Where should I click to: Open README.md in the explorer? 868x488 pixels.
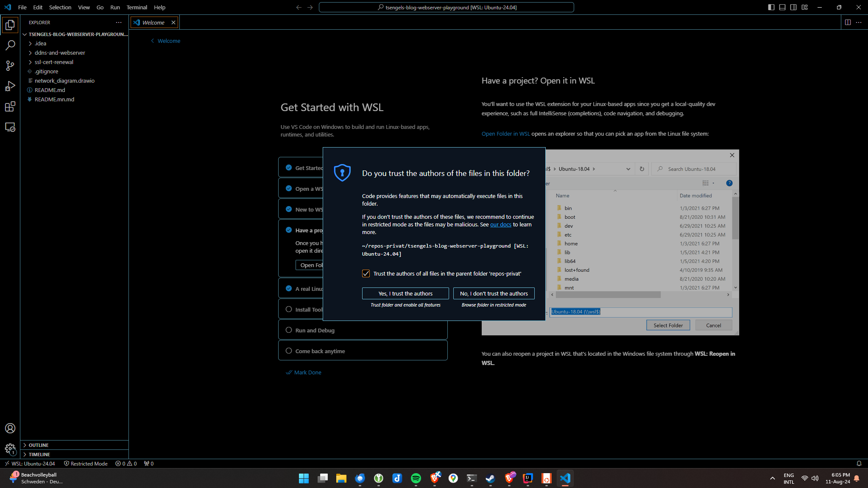74,90
